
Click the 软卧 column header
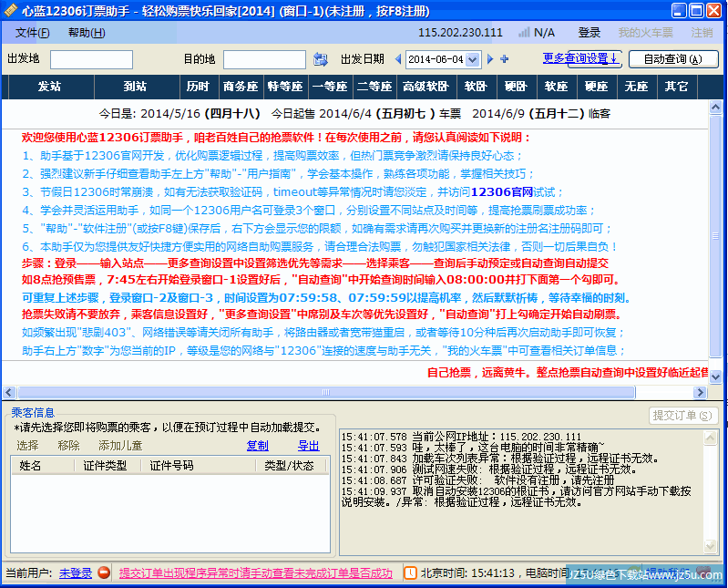[476, 87]
